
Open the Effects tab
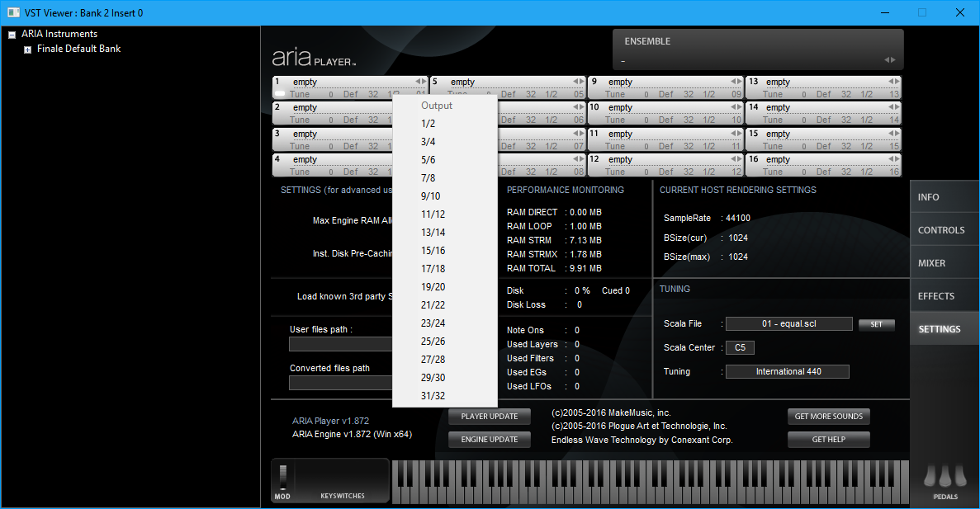[x=935, y=296]
